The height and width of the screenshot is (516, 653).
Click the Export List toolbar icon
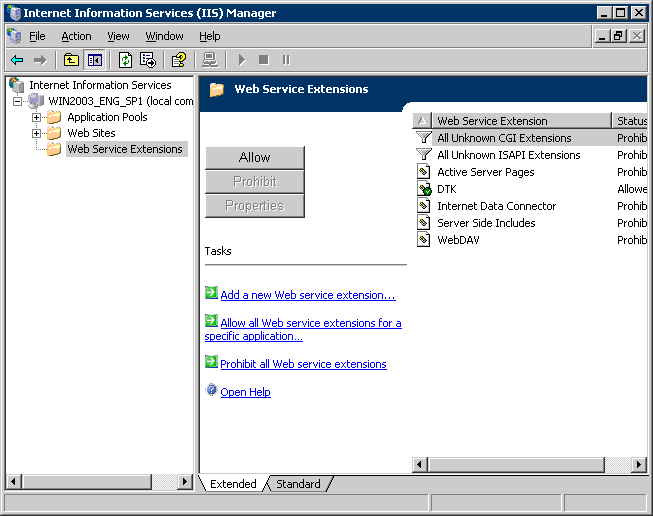[147, 60]
